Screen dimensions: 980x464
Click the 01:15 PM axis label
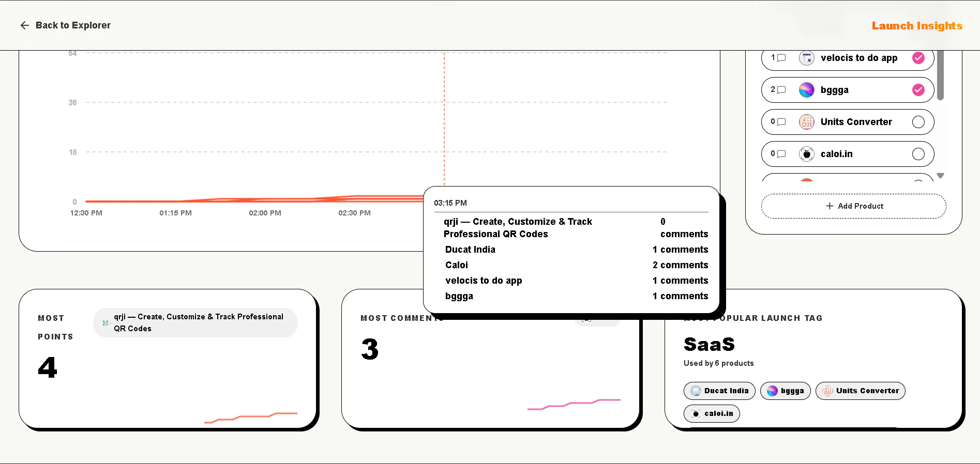pos(175,213)
